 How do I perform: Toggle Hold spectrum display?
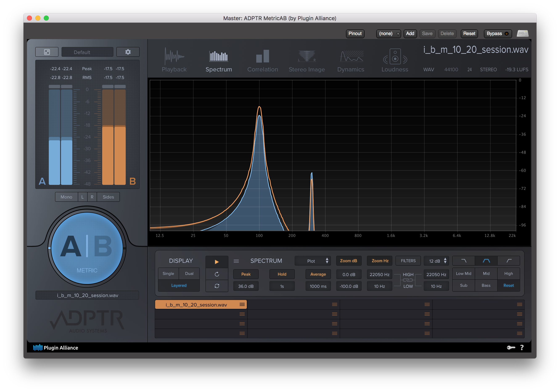[x=282, y=274]
